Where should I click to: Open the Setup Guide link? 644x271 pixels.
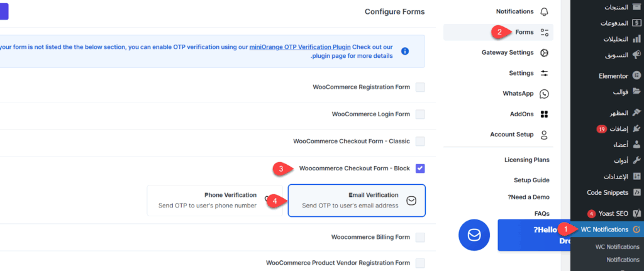click(x=531, y=180)
